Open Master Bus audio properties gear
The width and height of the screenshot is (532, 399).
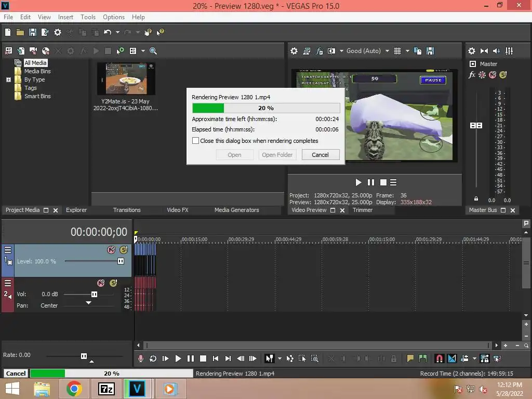tap(472, 51)
